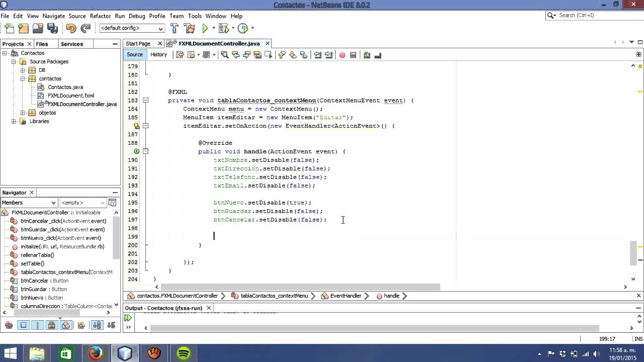This screenshot has height=362, width=644.
Task: Run the project with the green arrow
Action: pyautogui.click(x=205, y=28)
